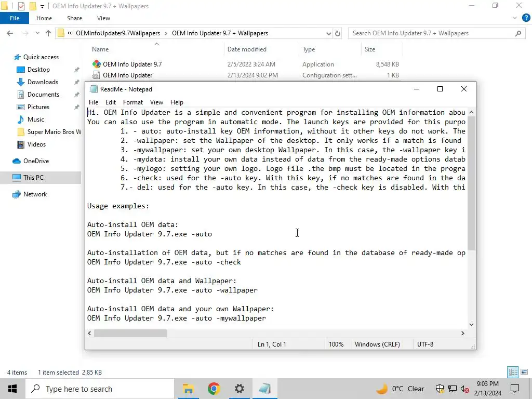The image size is (532, 399).
Task: Select OneDrive in navigation pane
Action: point(36,161)
